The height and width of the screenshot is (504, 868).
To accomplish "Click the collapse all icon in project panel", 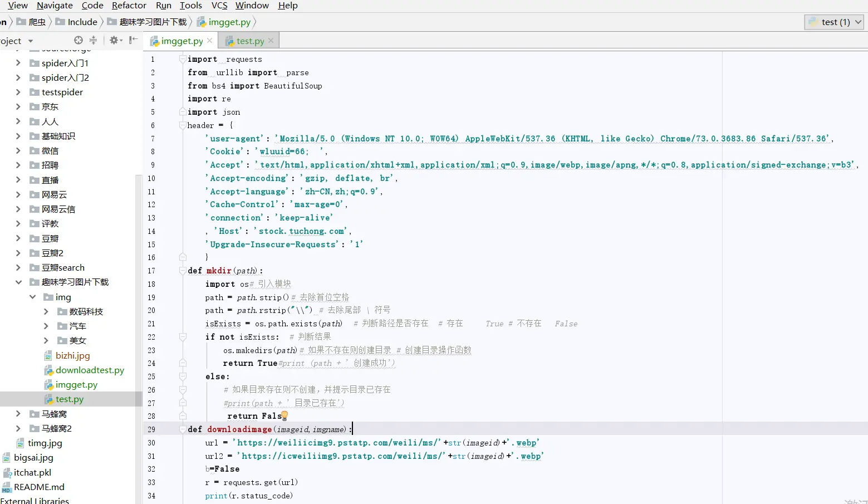I will 93,40.
